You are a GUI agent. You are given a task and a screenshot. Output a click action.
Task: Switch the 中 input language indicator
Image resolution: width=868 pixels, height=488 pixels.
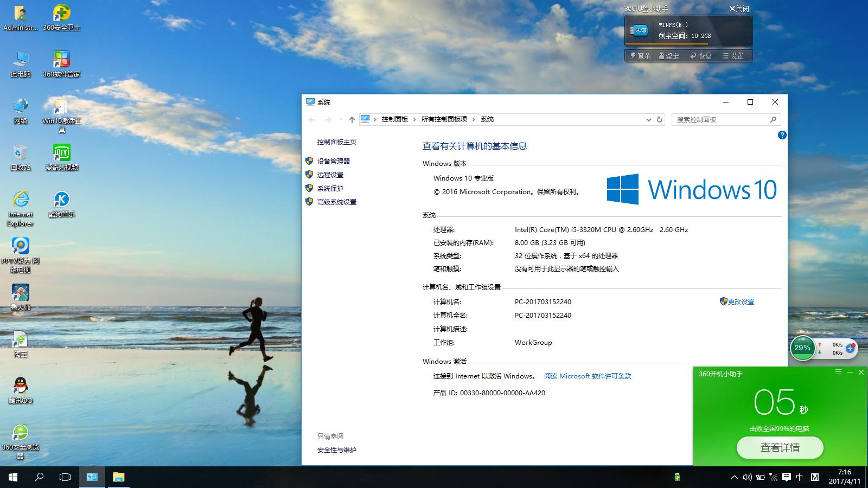(x=799, y=477)
